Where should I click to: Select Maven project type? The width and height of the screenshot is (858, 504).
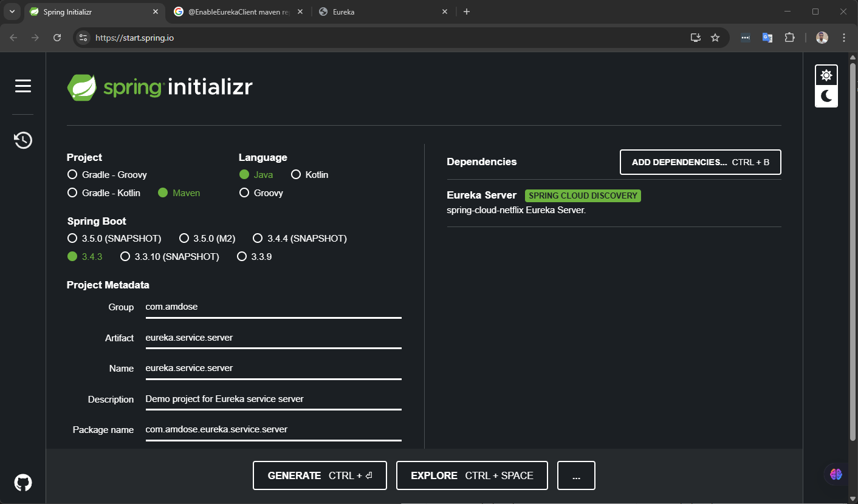coord(179,193)
